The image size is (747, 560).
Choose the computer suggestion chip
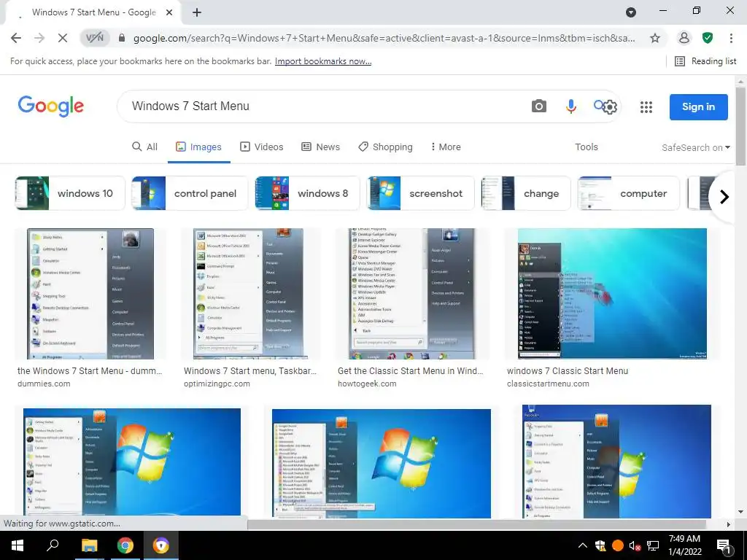pos(628,193)
